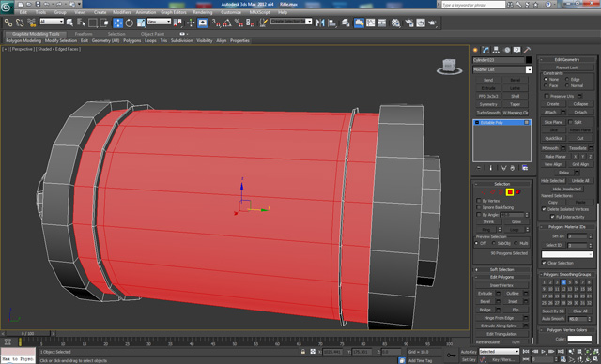Click the Select and Link chain icon
This screenshot has height=364, width=601.
(x=8, y=23)
